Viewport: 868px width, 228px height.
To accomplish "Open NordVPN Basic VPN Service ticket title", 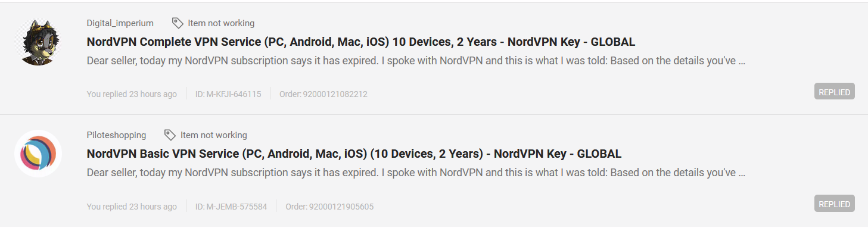I will (354, 154).
